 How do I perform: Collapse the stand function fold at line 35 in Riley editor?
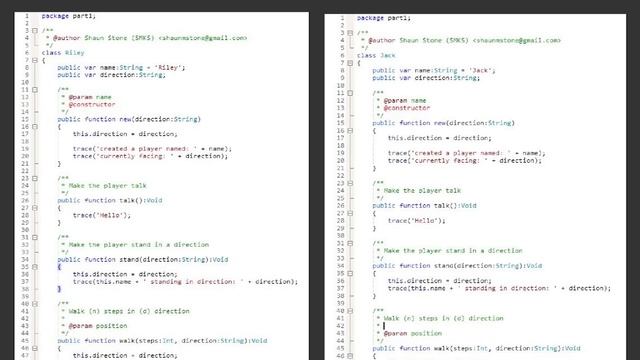point(35,267)
